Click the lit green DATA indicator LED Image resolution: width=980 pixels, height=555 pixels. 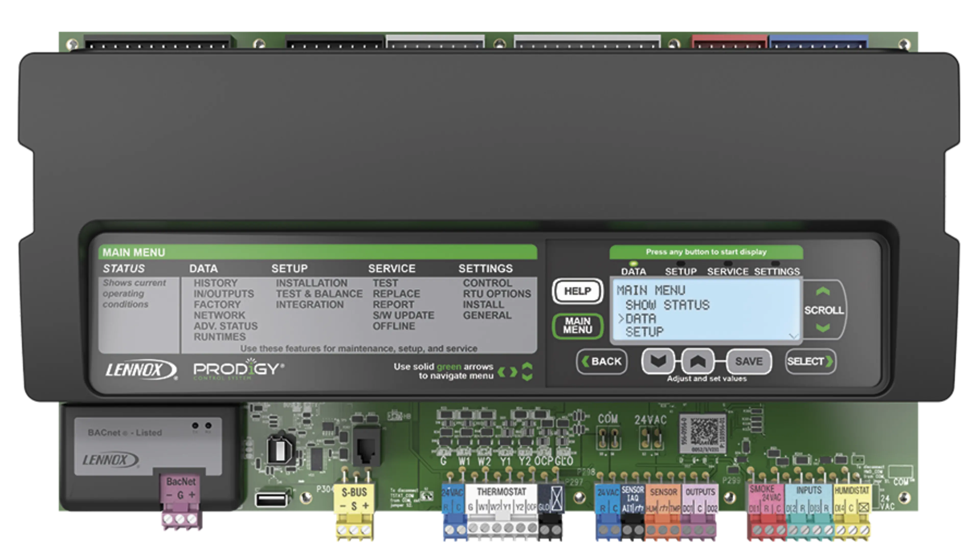(633, 263)
